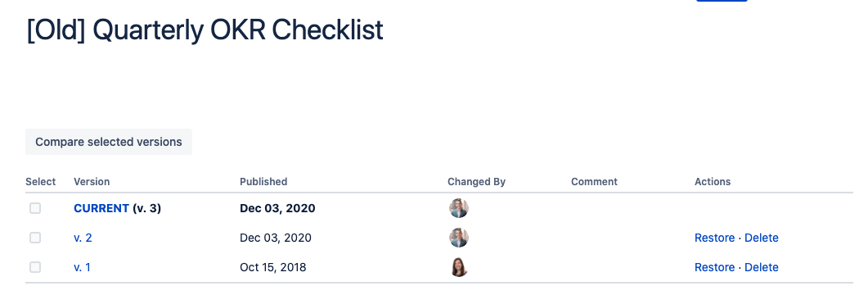Screen dimensions: 868x295
Task: Click the avatar for CURRENT version author
Action: [x=458, y=208]
